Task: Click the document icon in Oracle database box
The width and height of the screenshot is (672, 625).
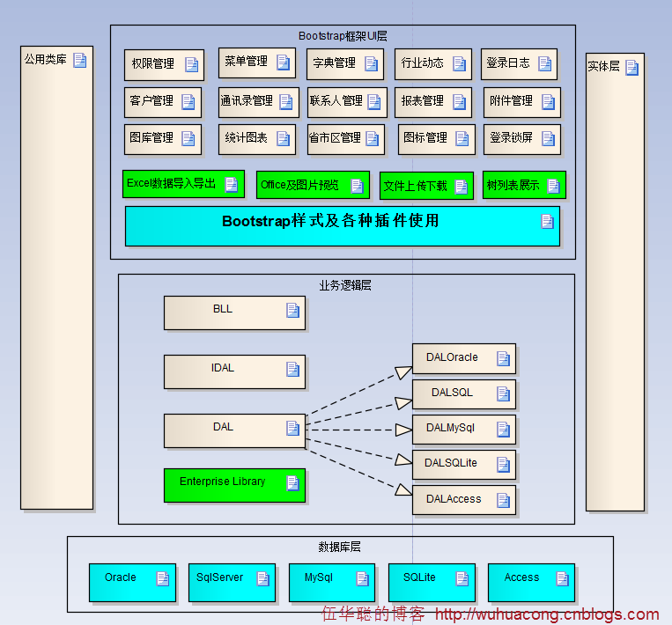Action: click(x=162, y=579)
